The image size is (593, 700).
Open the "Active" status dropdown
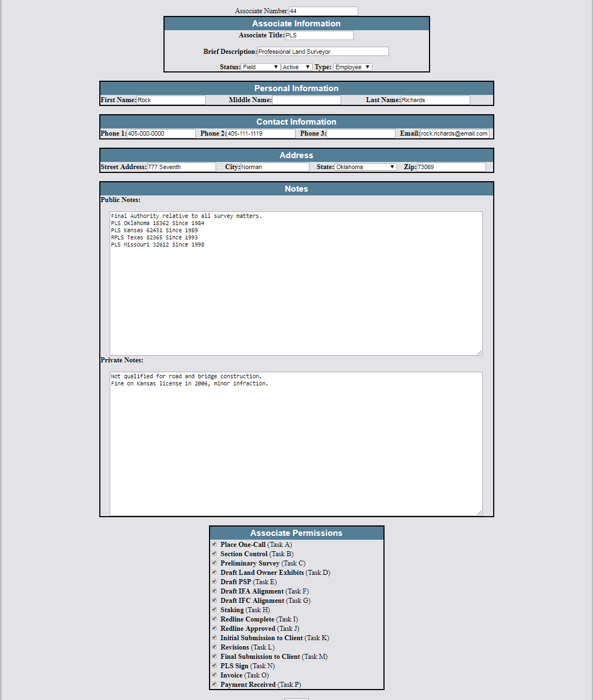coord(296,67)
